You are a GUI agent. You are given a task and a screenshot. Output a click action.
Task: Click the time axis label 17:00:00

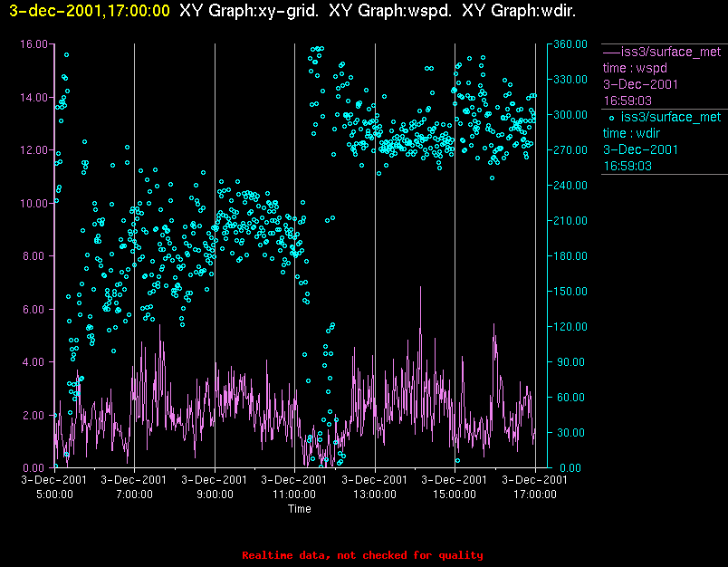(x=535, y=495)
